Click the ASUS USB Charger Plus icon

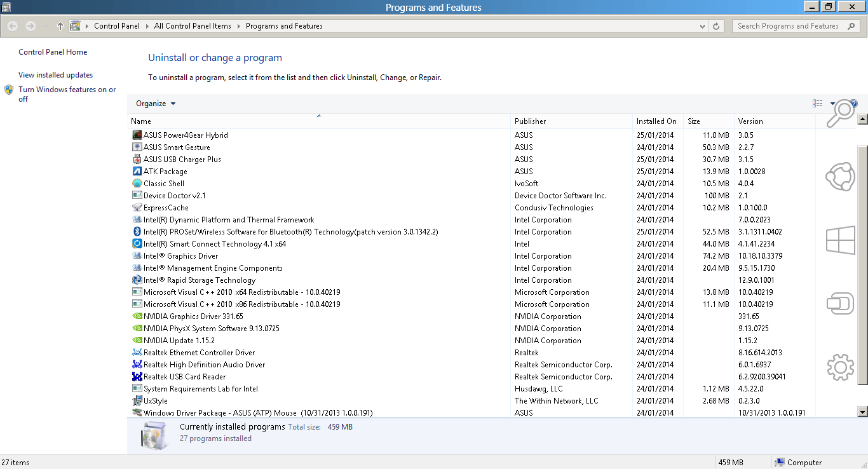137,160
